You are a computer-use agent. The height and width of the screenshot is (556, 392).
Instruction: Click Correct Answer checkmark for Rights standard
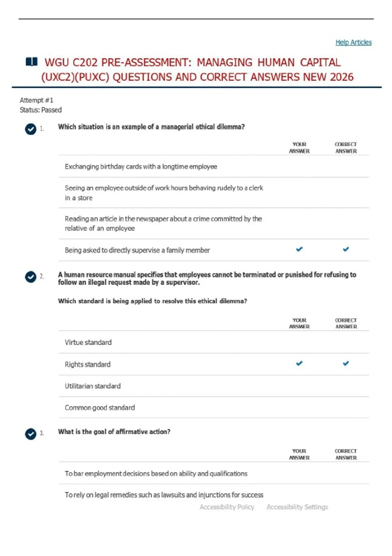[x=346, y=363]
